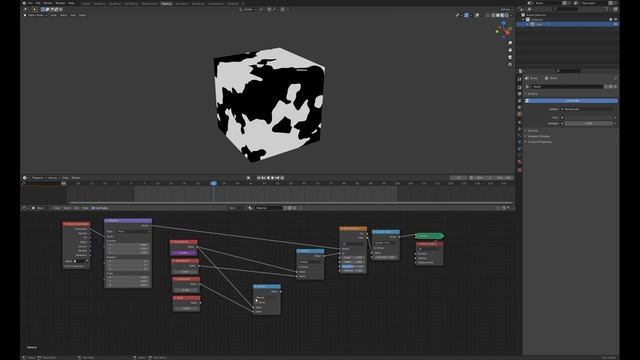Open the outliner filter dropdown
The width and height of the screenshot is (640, 360).
coord(609,9)
